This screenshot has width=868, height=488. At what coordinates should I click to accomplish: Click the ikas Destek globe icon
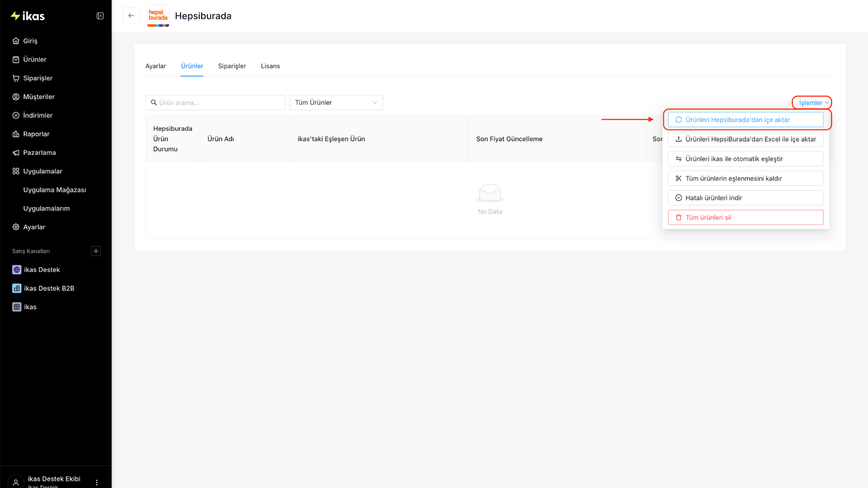[x=17, y=270]
